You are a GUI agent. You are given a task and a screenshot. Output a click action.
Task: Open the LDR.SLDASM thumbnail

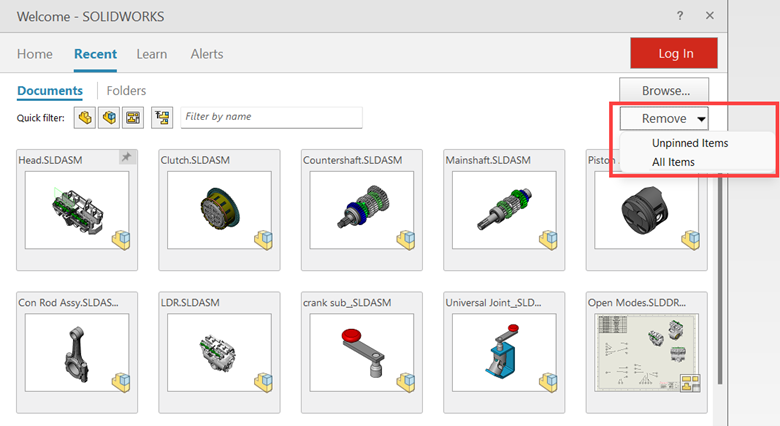coord(219,352)
